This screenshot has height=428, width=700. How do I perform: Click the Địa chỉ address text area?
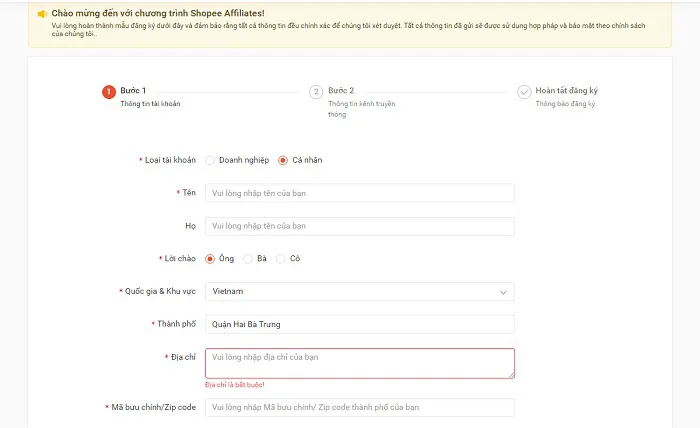pyautogui.click(x=360, y=363)
